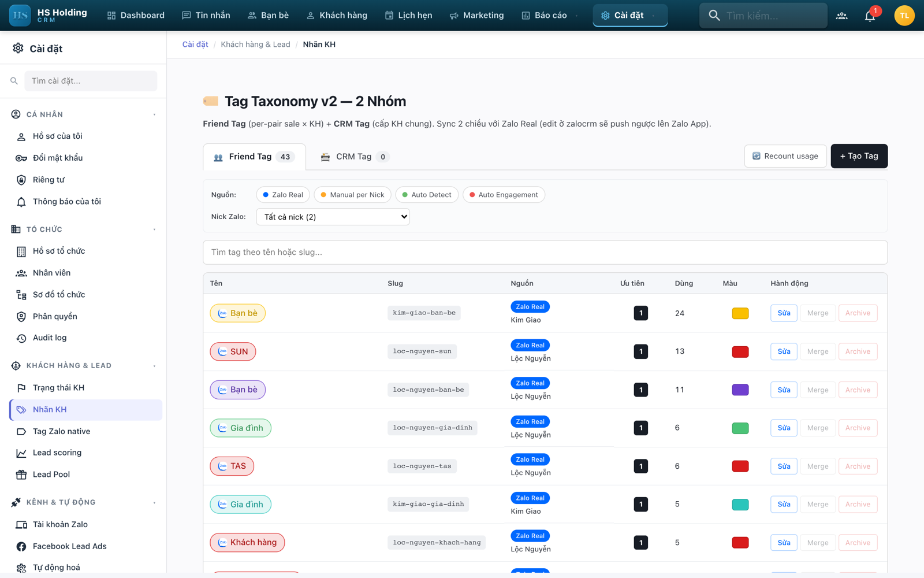Click the building icon for Hồ sơ tổ chức
The image size is (924, 578).
coord(21,251)
